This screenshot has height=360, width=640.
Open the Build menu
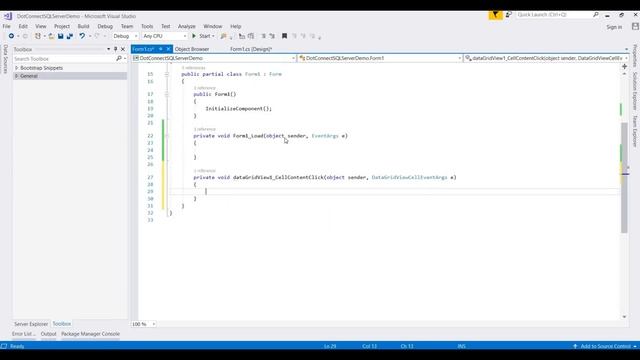coord(83,26)
